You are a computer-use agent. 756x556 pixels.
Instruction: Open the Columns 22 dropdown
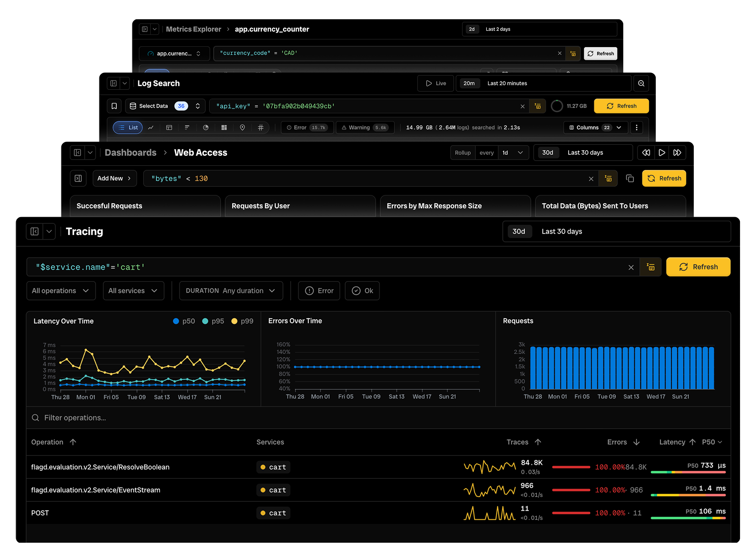coord(595,127)
